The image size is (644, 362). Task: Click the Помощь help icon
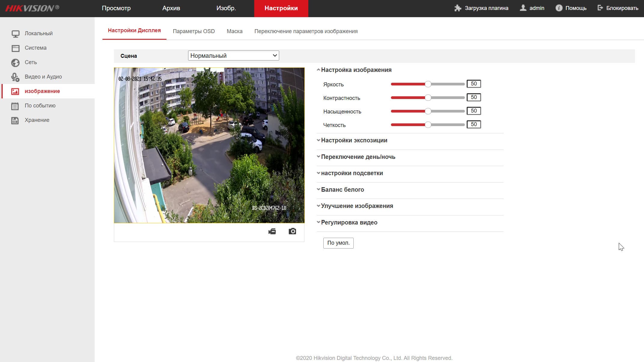(559, 8)
